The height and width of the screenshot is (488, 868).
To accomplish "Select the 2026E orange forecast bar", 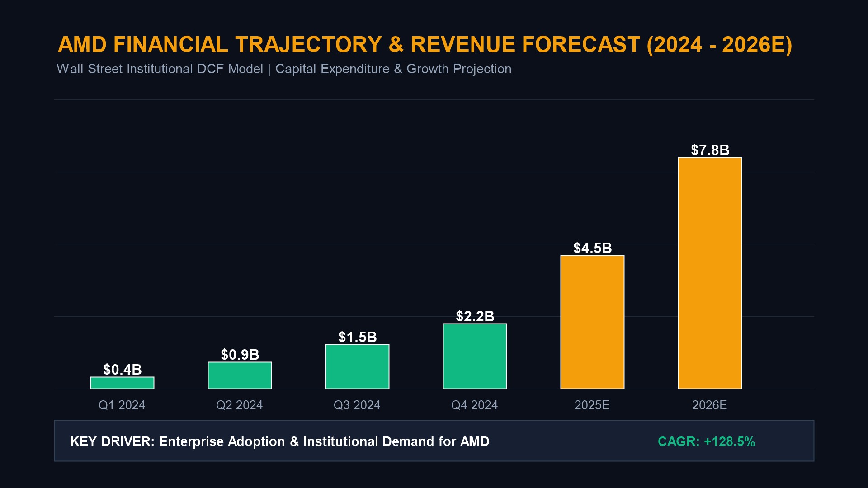I will tap(710, 273).
